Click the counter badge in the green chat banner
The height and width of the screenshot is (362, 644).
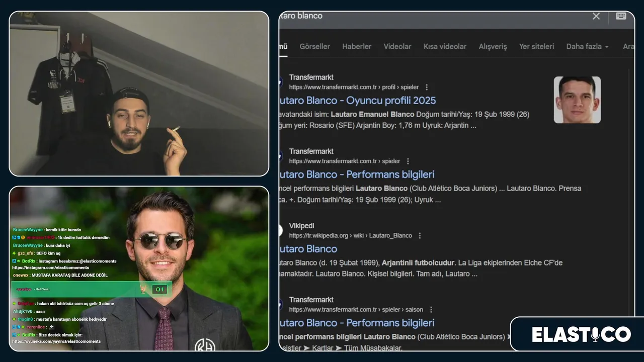pyautogui.click(x=159, y=289)
